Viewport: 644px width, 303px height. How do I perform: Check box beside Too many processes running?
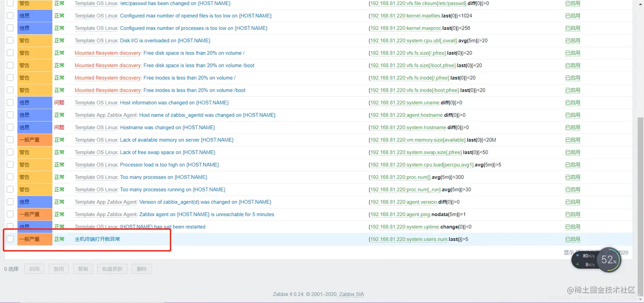(x=10, y=189)
